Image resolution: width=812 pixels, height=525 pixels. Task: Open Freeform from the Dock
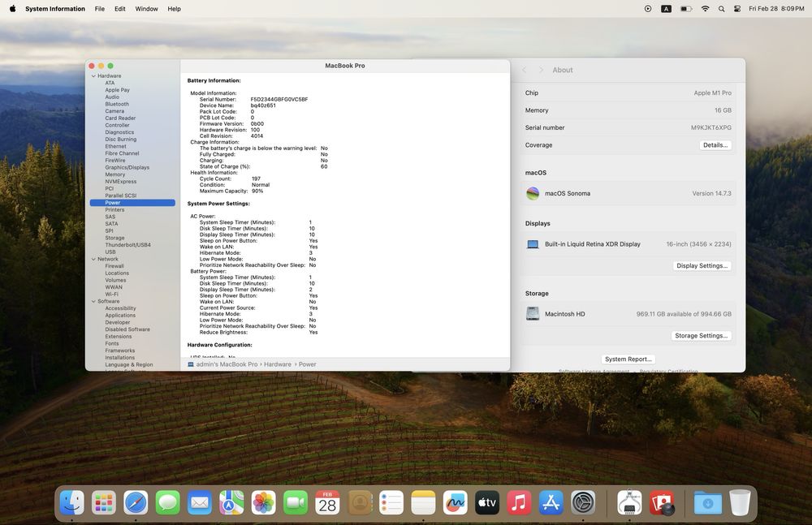(456, 503)
